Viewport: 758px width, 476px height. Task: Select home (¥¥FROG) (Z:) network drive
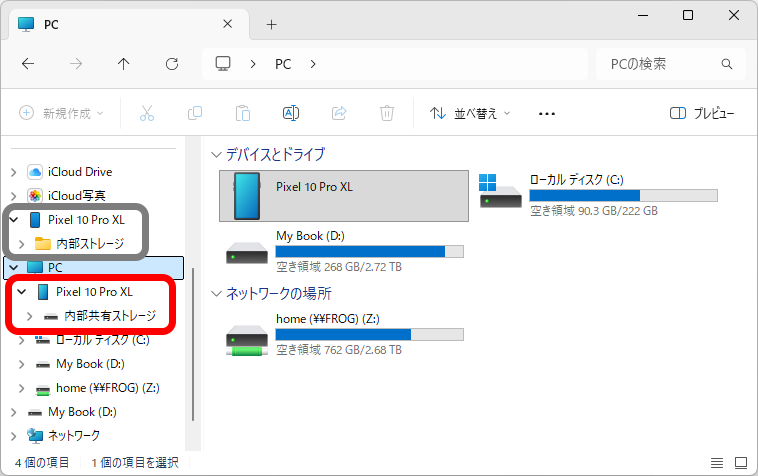pyautogui.click(x=344, y=334)
